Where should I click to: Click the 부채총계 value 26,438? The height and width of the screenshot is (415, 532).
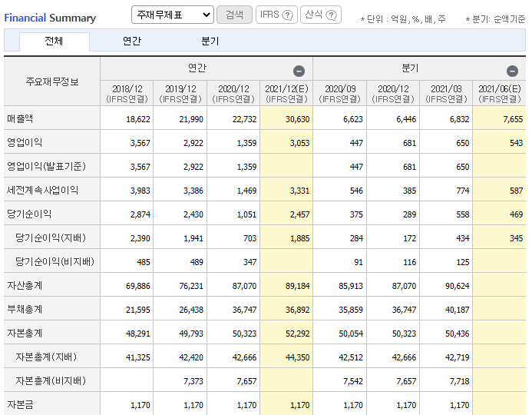[x=191, y=310]
